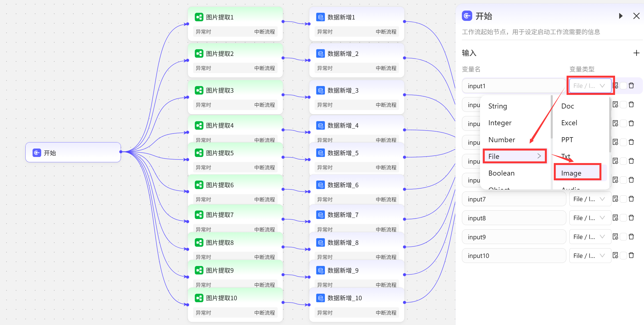Toggle the required checkbox for input9
This screenshot has width=644, height=325.
click(623, 237)
